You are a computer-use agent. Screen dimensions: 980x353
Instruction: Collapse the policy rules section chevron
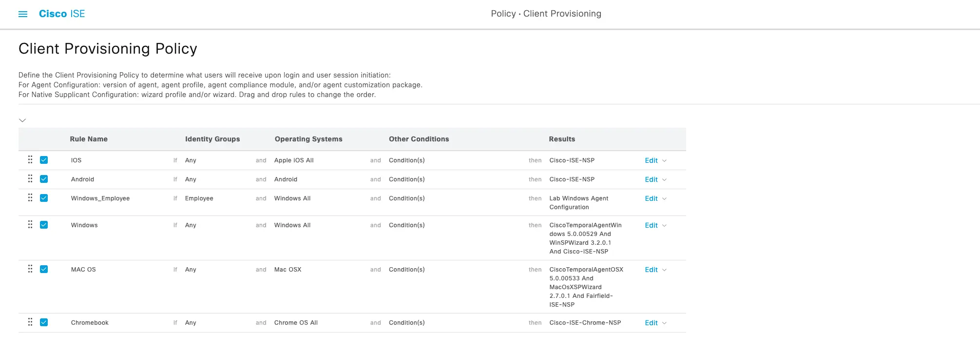click(x=22, y=120)
